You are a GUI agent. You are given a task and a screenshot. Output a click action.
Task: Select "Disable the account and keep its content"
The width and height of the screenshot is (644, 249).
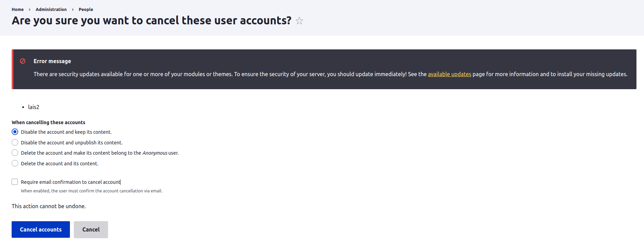pos(15,132)
